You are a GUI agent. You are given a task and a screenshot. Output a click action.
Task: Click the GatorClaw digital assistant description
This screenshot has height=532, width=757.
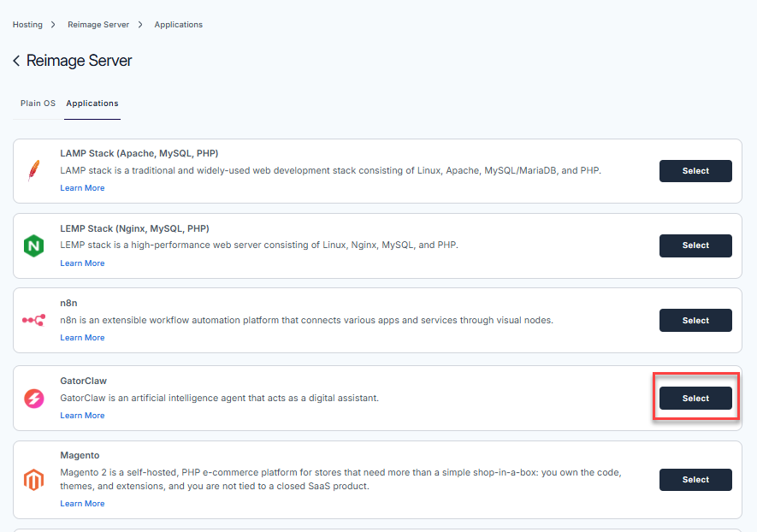[x=220, y=398]
